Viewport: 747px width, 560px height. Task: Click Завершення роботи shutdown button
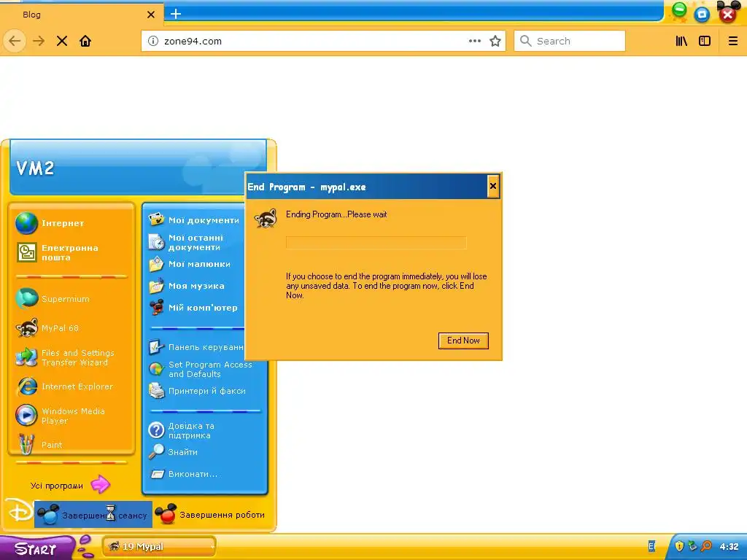[x=210, y=515]
